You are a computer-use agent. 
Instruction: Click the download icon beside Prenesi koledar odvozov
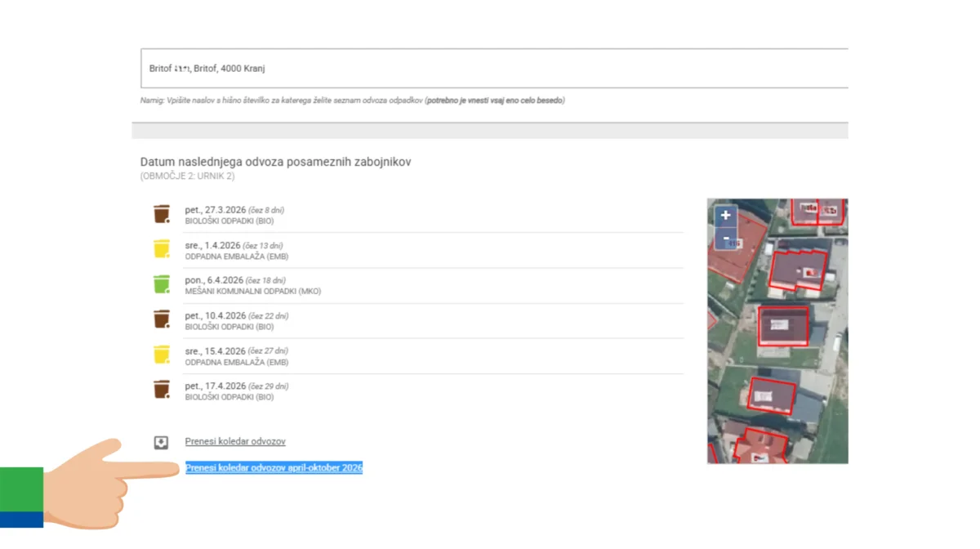tap(162, 443)
